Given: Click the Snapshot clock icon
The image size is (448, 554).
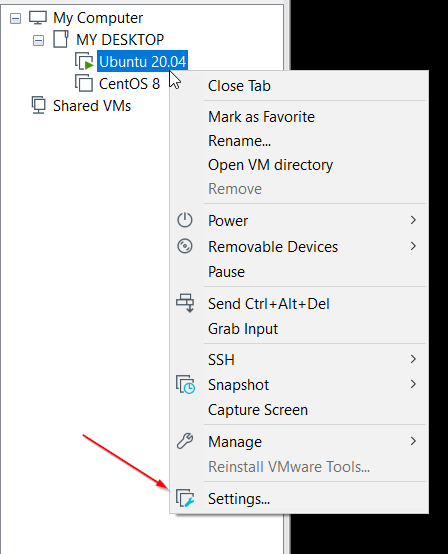Looking at the screenshot, I should click(x=185, y=384).
